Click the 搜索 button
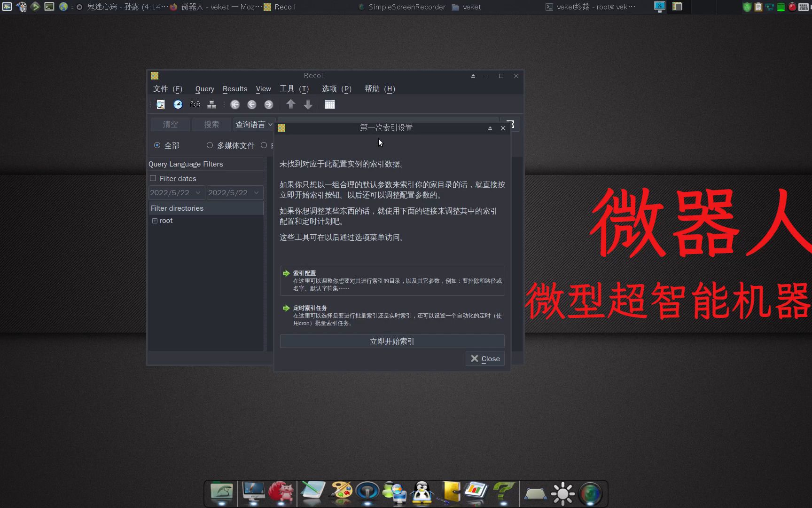 coord(211,124)
